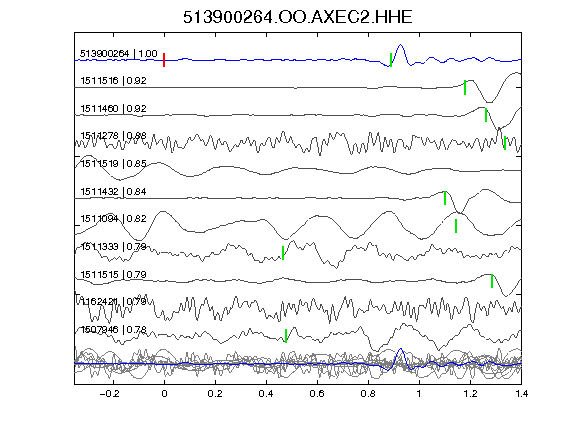Click the green pick on trace 1507946

(x=286, y=336)
